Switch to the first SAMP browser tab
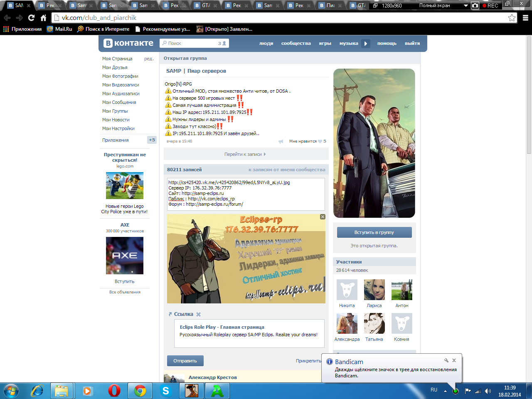532x399 pixels. pyautogui.click(x=19, y=5)
